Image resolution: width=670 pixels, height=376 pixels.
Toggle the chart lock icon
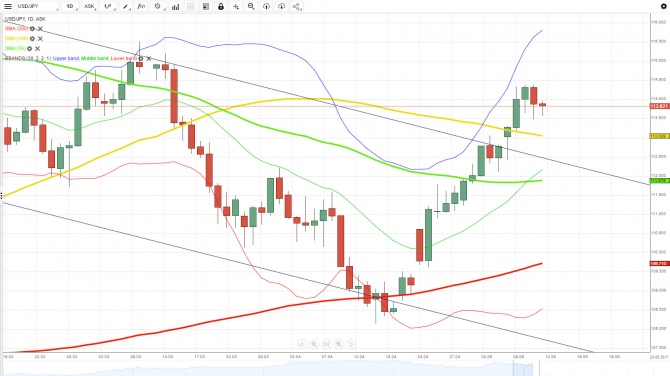click(x=220, y=6)
